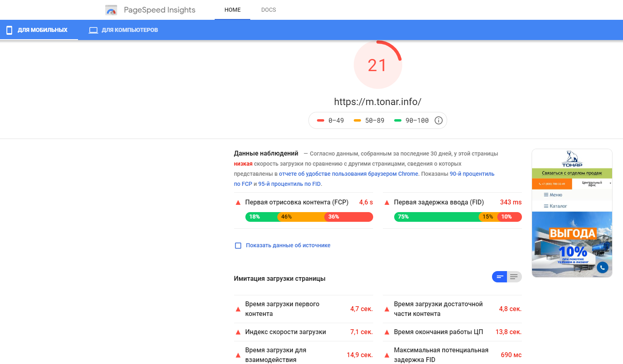Click the green 75% segment of FID bar
This screenshot has height=364, width=623.
(436, 217)
